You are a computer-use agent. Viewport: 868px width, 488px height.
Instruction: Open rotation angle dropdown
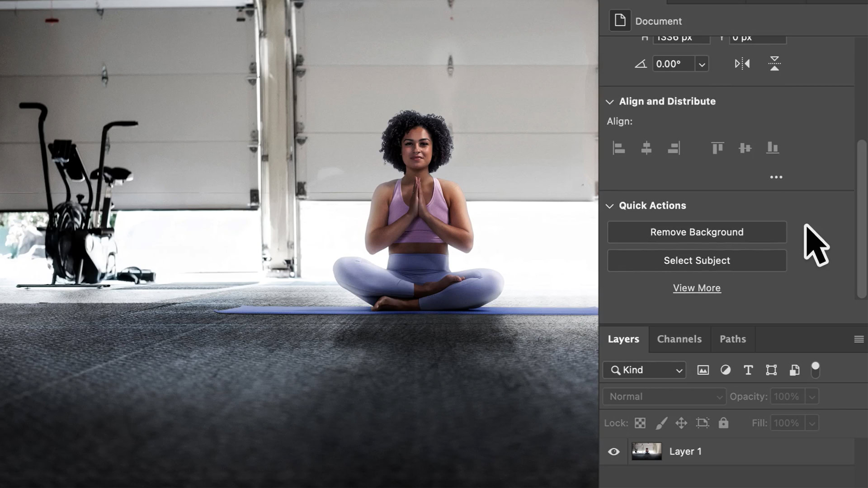702,64
